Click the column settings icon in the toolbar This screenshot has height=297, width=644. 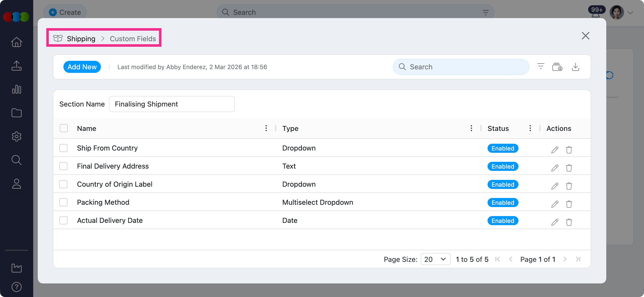click(557, 67)
